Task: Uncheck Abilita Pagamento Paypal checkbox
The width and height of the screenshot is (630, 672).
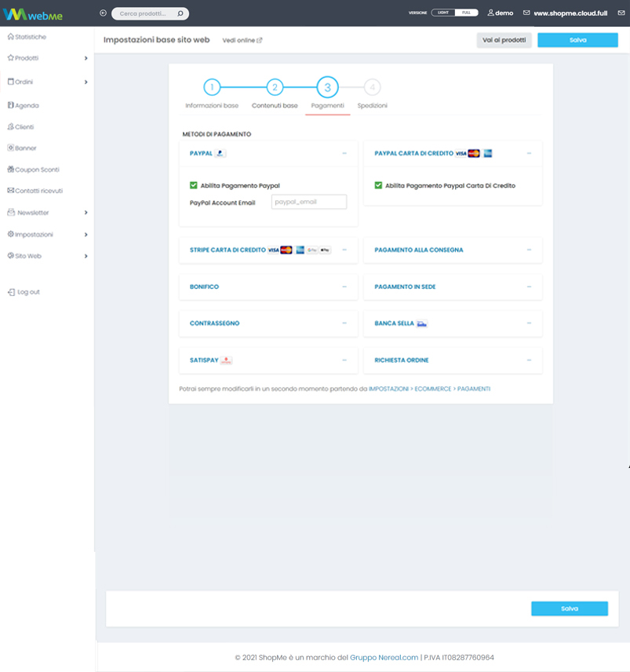Action: [x=194, y=186]
